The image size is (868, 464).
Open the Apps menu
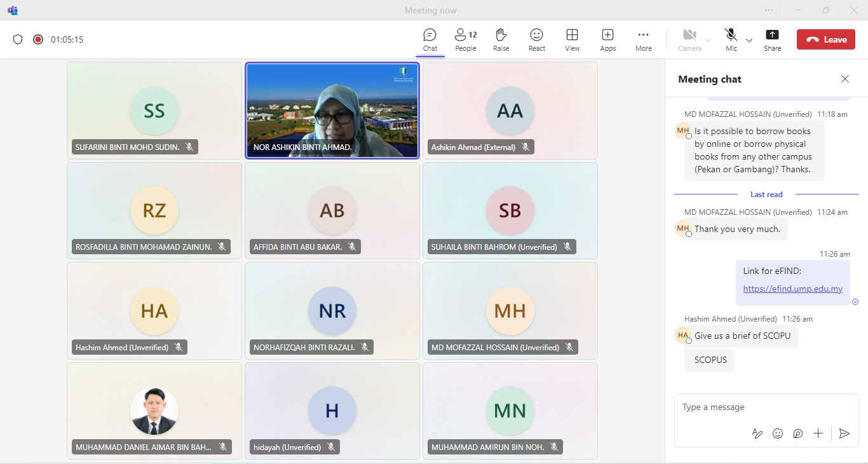608,39
